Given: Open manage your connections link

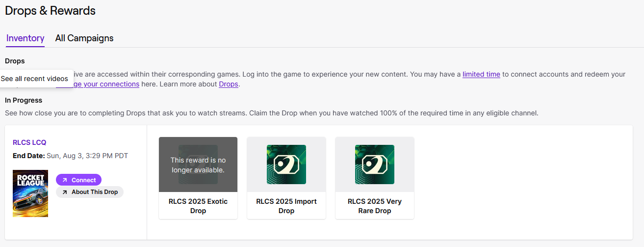Looking at the screenshot, I should tap(98, 84).
